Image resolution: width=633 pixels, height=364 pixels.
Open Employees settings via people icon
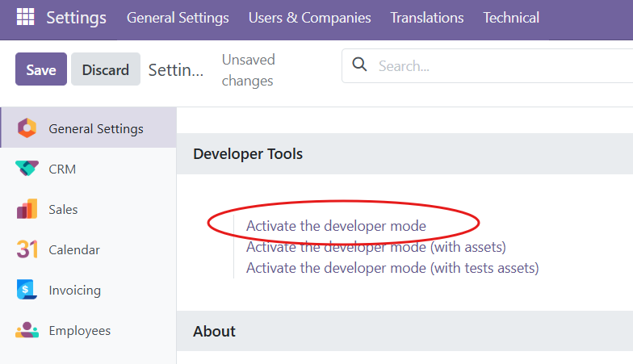[x=27, y=330]
